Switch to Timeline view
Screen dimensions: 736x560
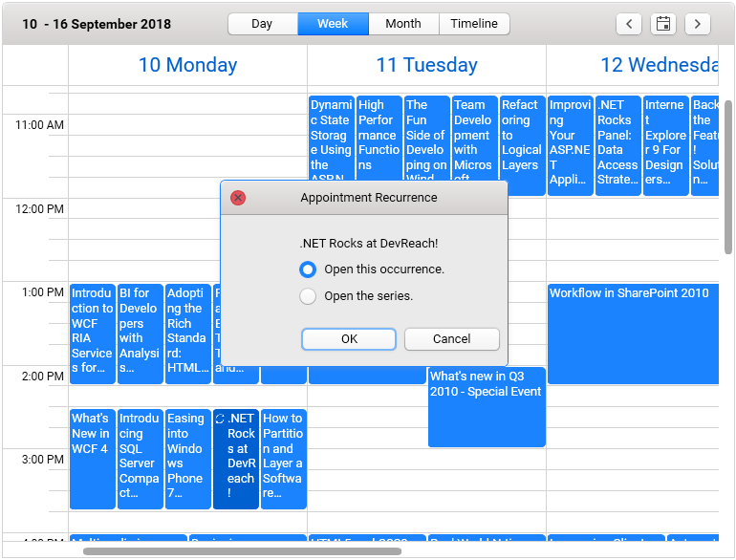pyautogui.click(x=474, y=24)
